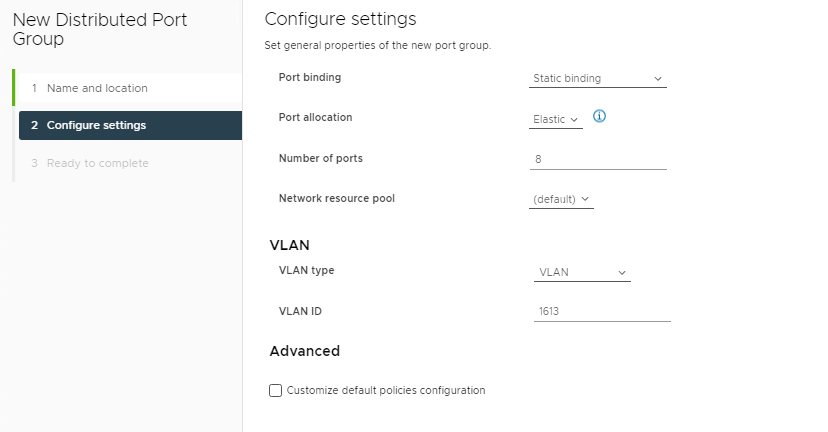
Task: Click the Advanced section heading
Action: click(305, 351)
